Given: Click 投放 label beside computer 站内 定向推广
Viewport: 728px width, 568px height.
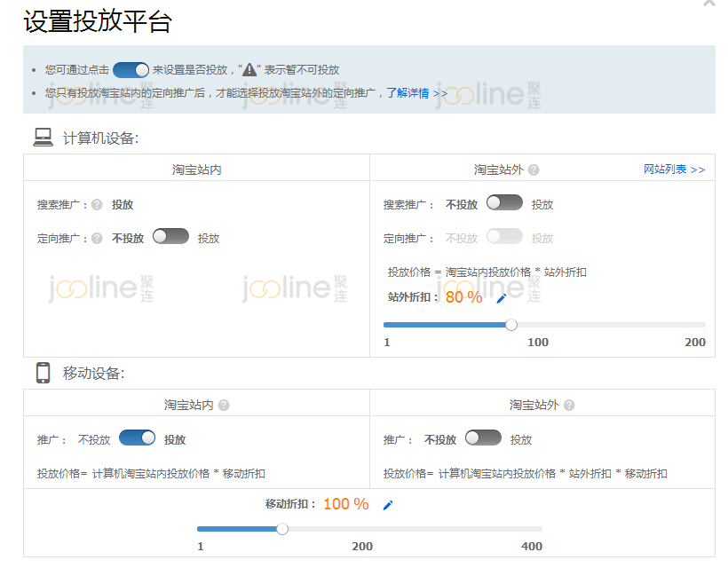Looking at the screenshot, I should (209, 239).
